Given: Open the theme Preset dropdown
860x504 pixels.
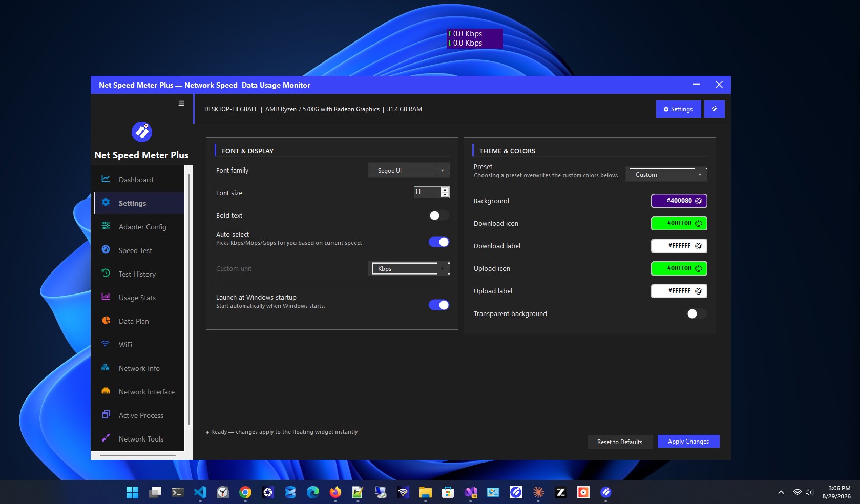Looking at the screenshot, I should click(668, 175).
